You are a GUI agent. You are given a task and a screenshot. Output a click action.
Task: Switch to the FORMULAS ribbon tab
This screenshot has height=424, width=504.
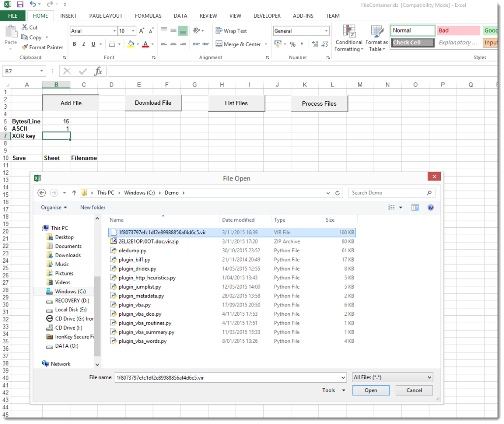pyautogui.click(x=148, y=16)
